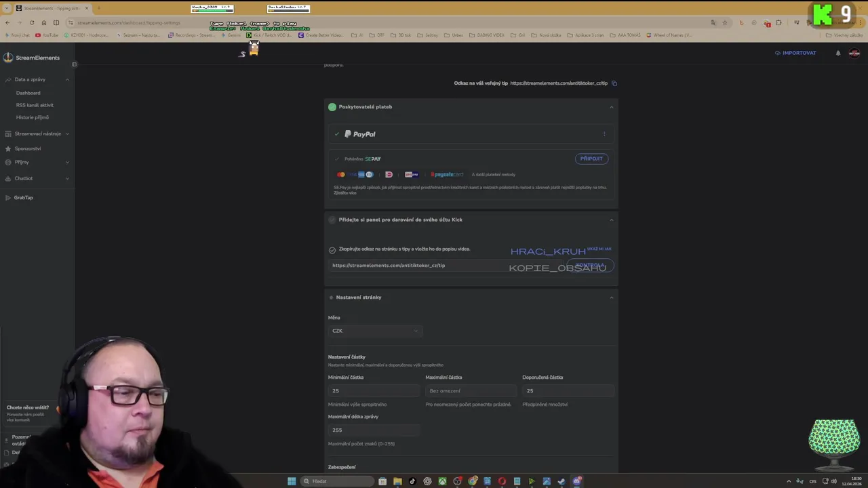Viewport: 868px width, 488px height.
Task: Collapse Data a zprávy sidebar group
Action: tap(67, 80)
